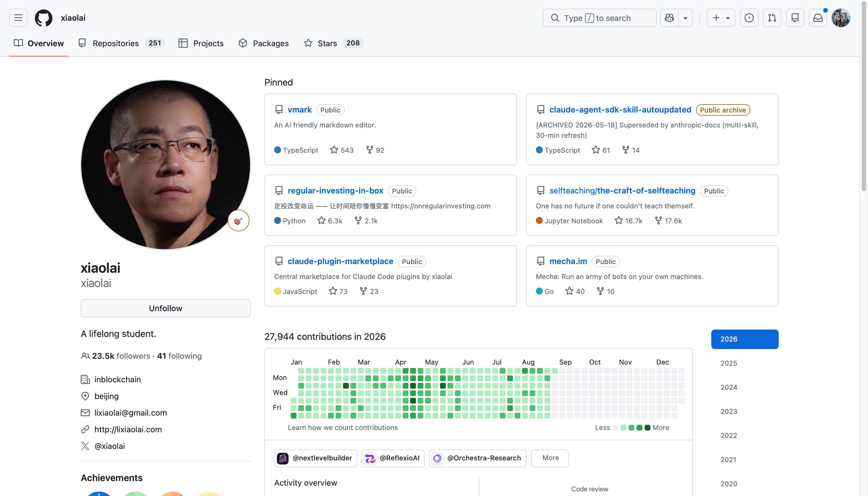This screenshot has height=496, width=868.
Task: View 10 forks of mecha.im
Action: [606, 291]
